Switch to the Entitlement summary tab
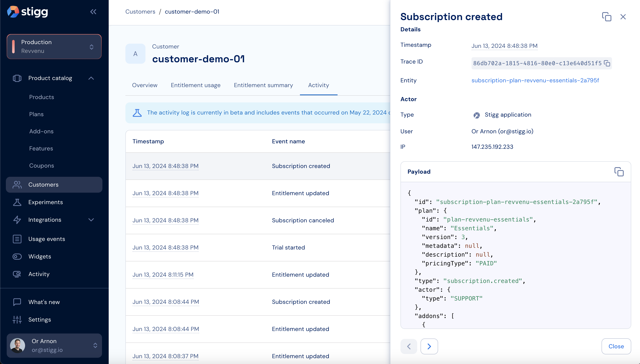This screenshot has height=364, width=640. pos(263,85)
